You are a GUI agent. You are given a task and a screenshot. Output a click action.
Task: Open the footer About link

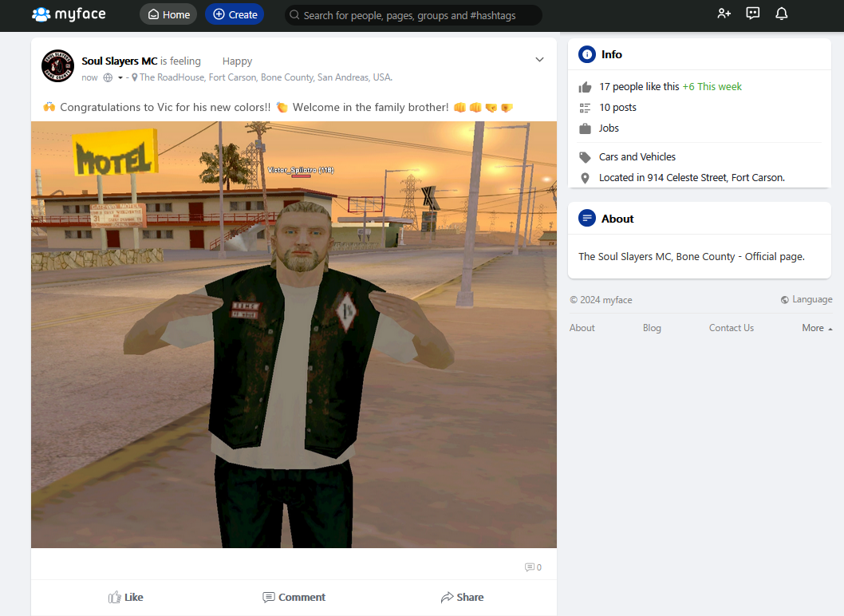click(582, 328)
